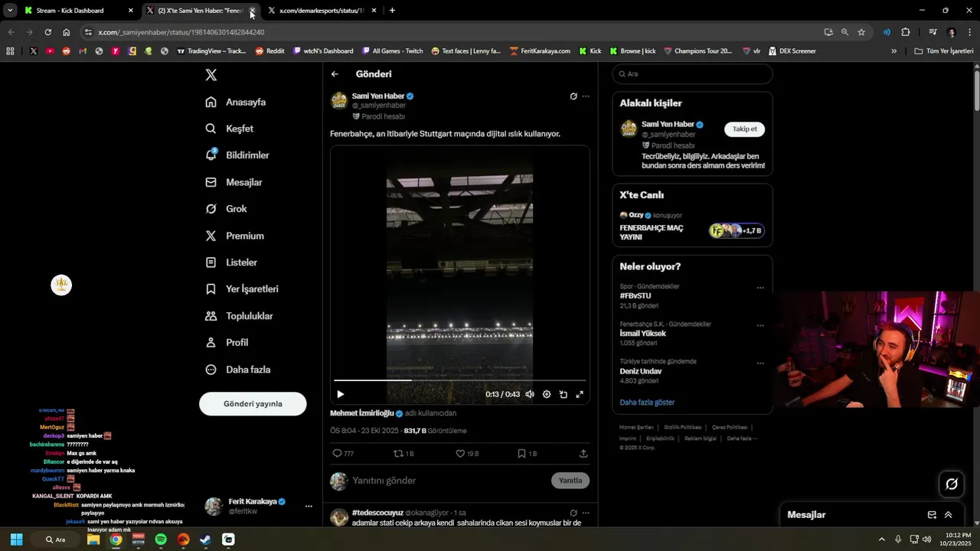Show hidden system tray icons
980x551 pixels.
coord(881,540)
